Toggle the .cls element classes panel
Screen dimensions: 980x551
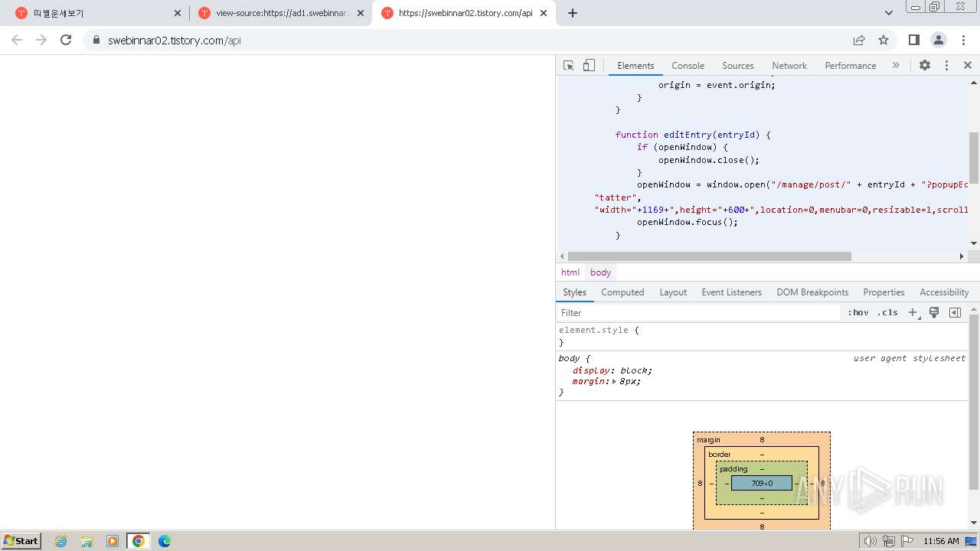pyautogui.click(x=887, y=312)
